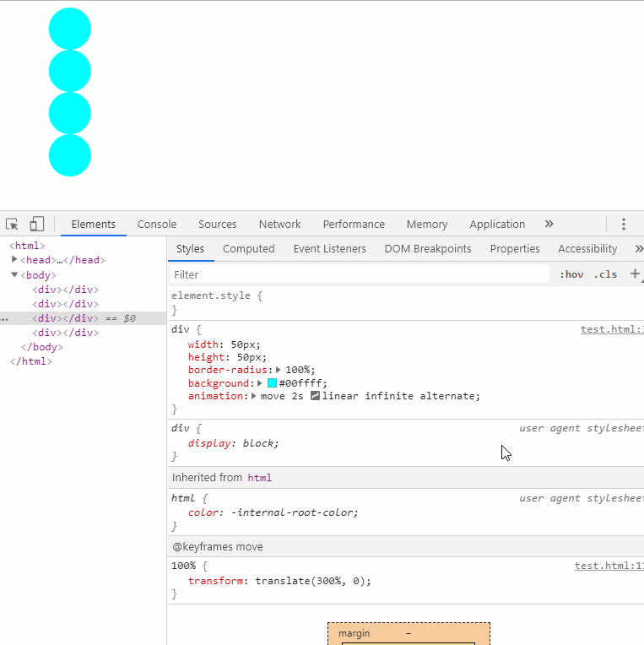
Task: Add new style rule plus icon
Action: tap(635, 274)
